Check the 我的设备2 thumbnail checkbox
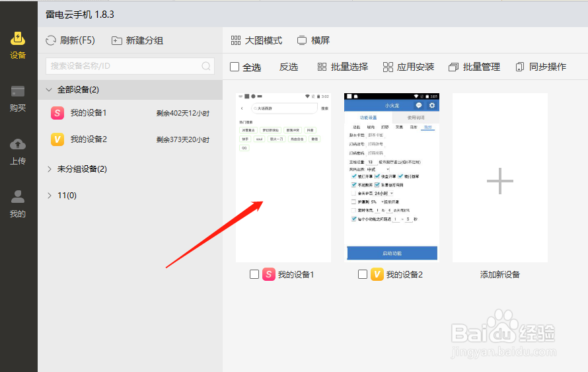The width and height of the screenshot is (588, 372). pos(363,274)
